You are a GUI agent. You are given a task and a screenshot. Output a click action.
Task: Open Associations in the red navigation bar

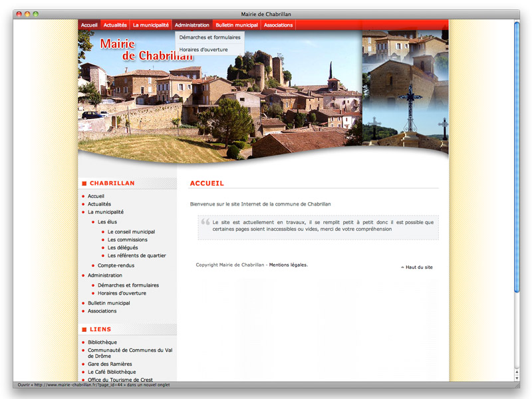point(278,25)
